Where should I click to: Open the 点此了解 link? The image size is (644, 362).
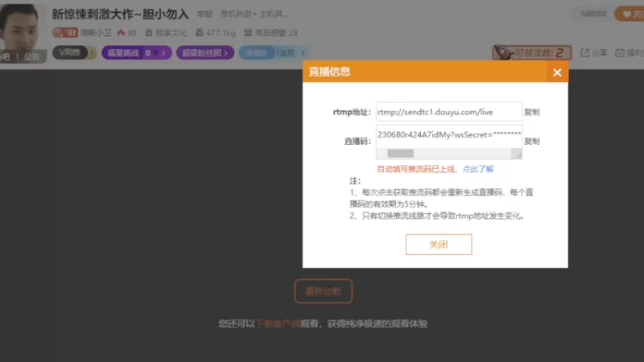477,169
